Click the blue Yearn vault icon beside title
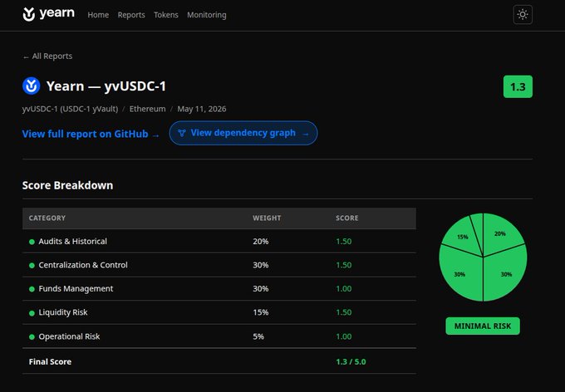565x392 pixels. pos(31,86)
